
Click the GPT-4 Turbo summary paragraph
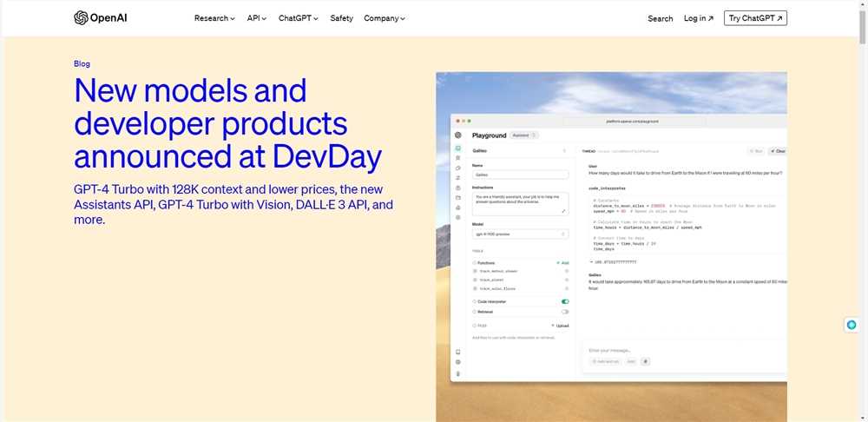(233, 204)
